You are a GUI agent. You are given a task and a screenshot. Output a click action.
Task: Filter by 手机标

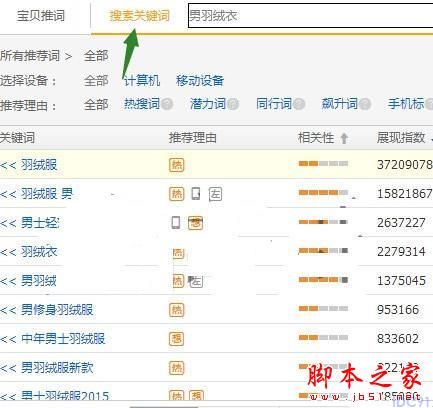pyautogui.click(x=406, y=104)
